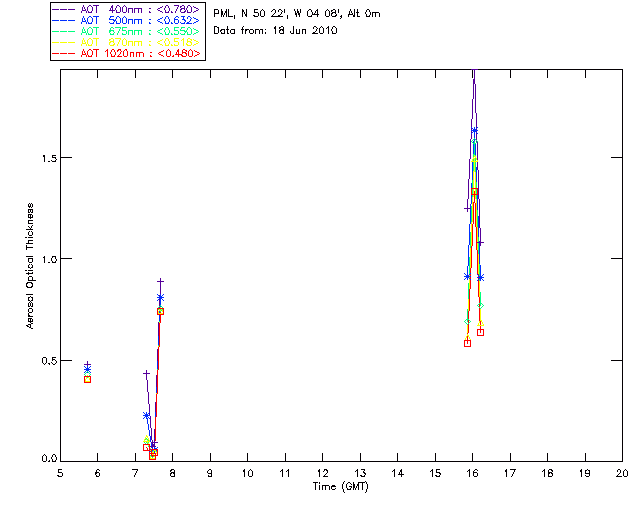The height and width of the screenshot is (512, 640).
Task: Click the x-axis tick label '6'
Action: click(x=98, y=474)
